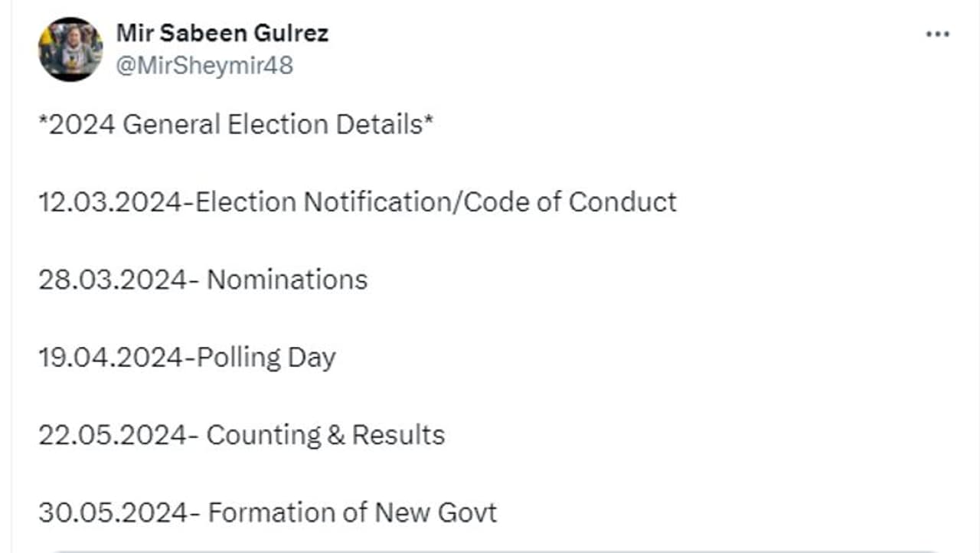
Task: Open the Mir Sabeen Gulrez display name link
Action: point(222,34)
